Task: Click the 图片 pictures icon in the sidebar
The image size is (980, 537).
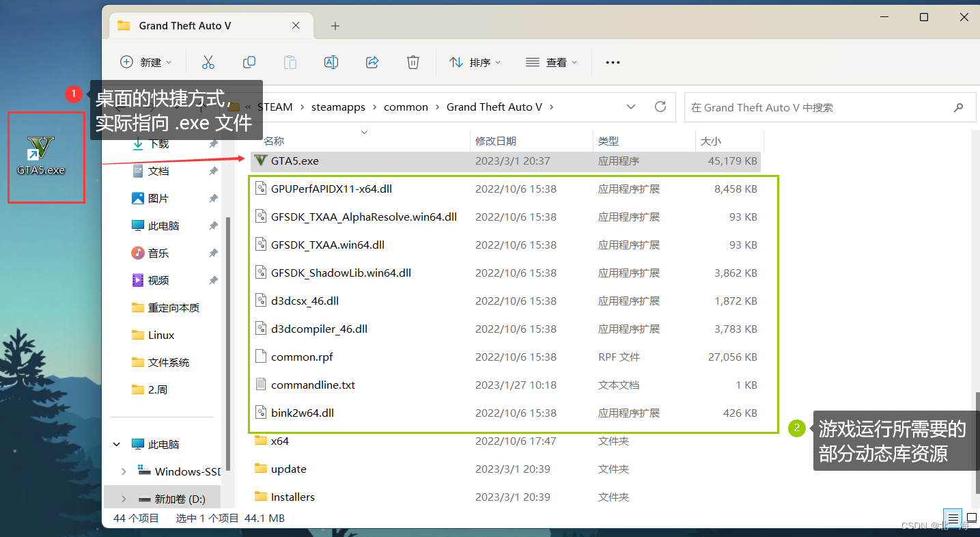Action: click(137, 198)
